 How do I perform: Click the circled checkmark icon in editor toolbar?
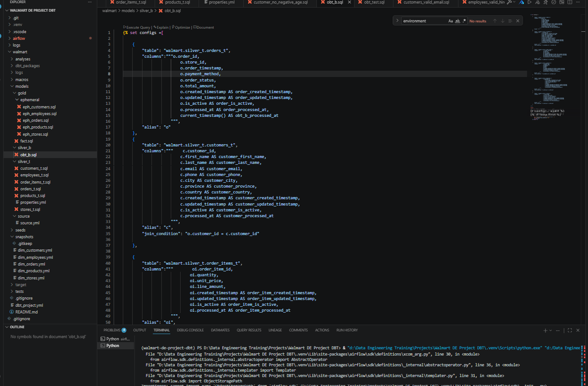click(x=554, y=2)
